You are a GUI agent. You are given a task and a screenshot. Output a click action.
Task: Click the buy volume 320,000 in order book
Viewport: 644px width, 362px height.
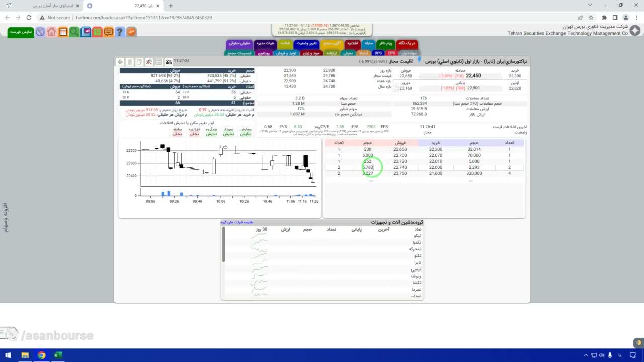tap(474, 173)
